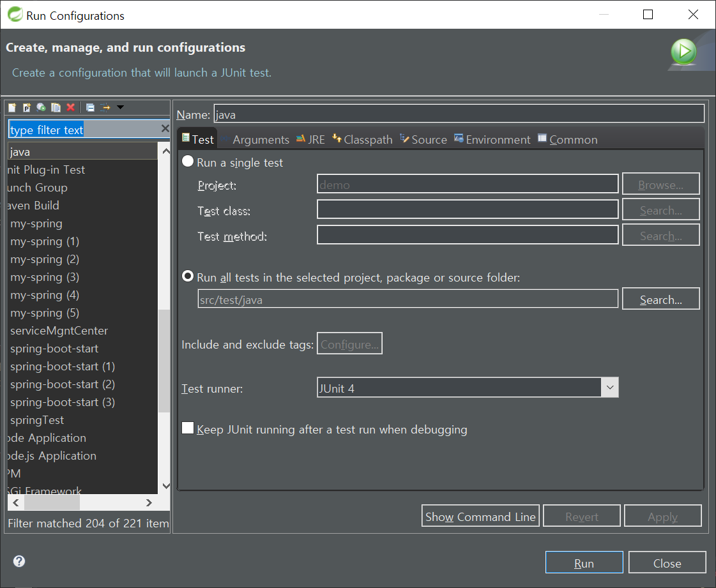716x588 pixels.
Task: Click into the Name field
Action: pos(459,114)
